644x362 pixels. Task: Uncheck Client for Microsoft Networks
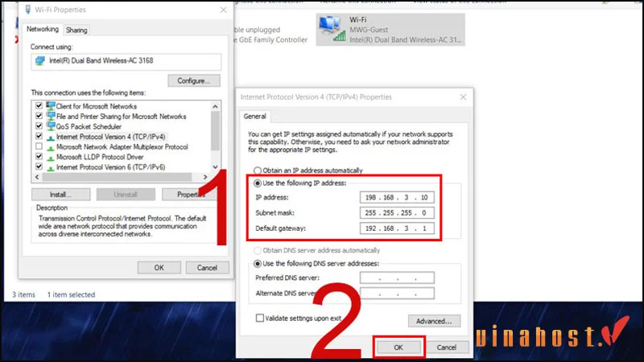pos(39,105)
